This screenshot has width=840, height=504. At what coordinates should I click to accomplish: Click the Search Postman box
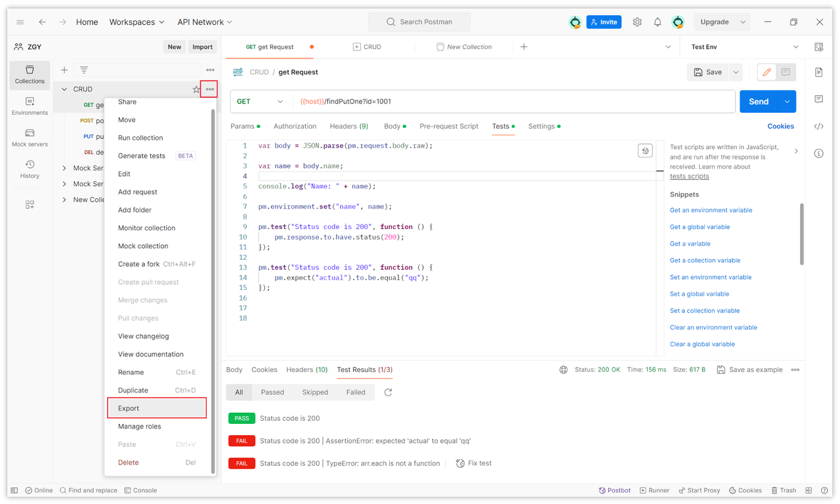point(419,22)
